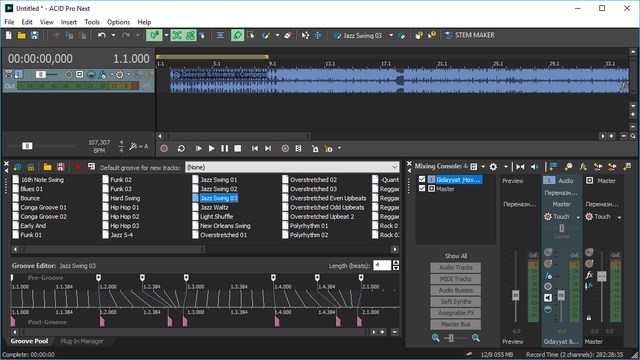Open a project with the folder icon
The width and height of the screenshot is (640, 360).
pos(22,36)
